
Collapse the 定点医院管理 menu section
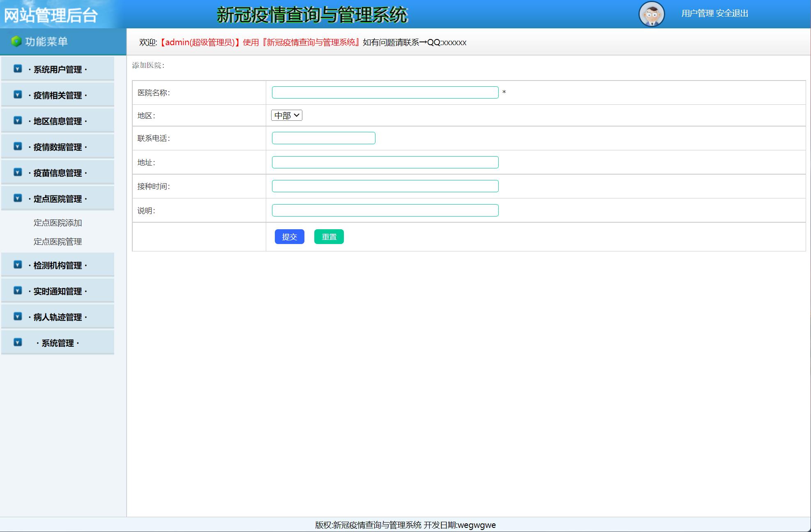click(x=58, y=199)
